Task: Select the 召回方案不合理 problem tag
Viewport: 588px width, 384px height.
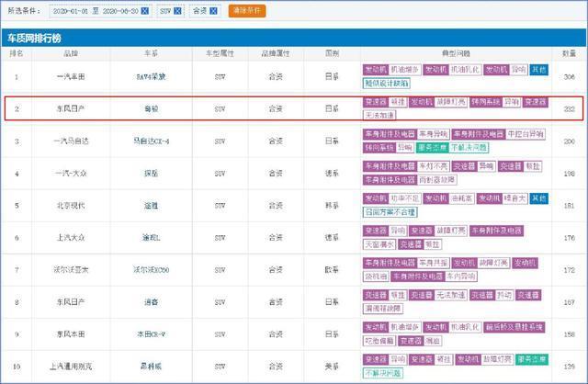Action: (390, 212)
